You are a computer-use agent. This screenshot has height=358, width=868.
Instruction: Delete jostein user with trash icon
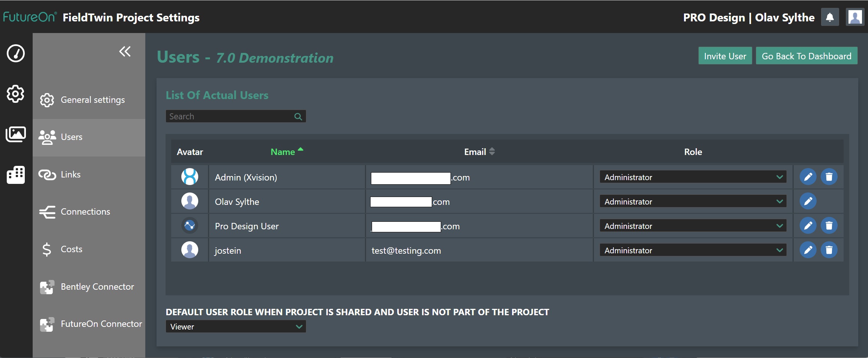click(x=829, y=250)
